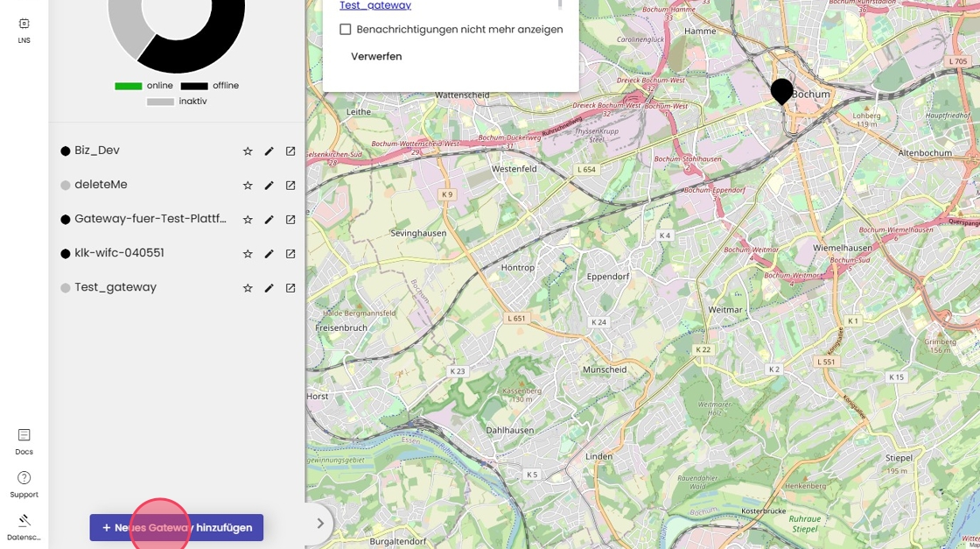Screen dimensions: 980x549
Task: Open Test_gateway details via external icon
Action: point(290,288)
